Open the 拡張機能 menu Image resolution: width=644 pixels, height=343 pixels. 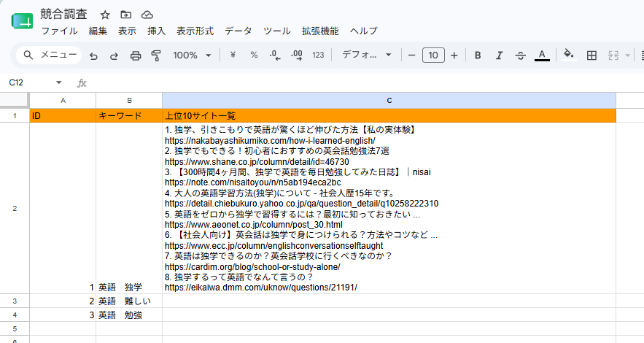tap(320, 31)
